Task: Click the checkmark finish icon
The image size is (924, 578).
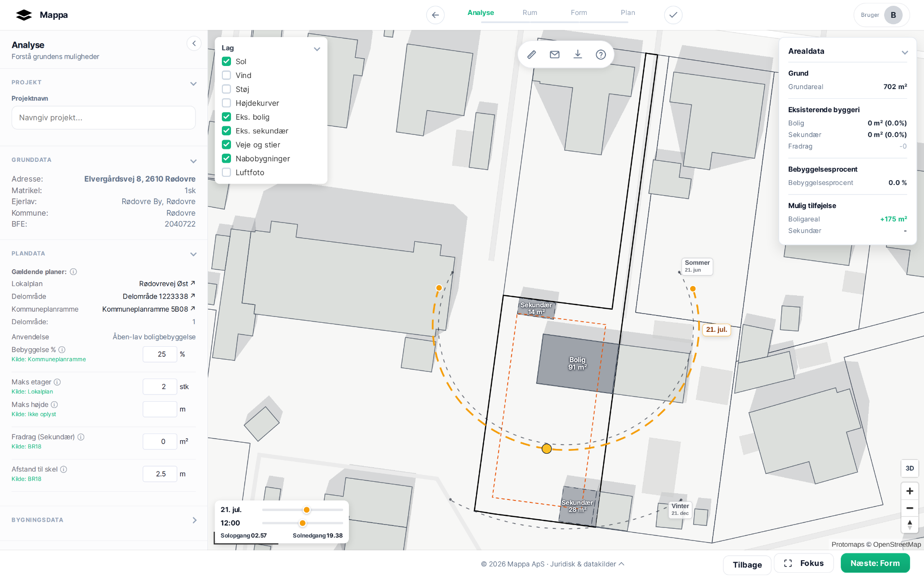Action: pos(673,15)
